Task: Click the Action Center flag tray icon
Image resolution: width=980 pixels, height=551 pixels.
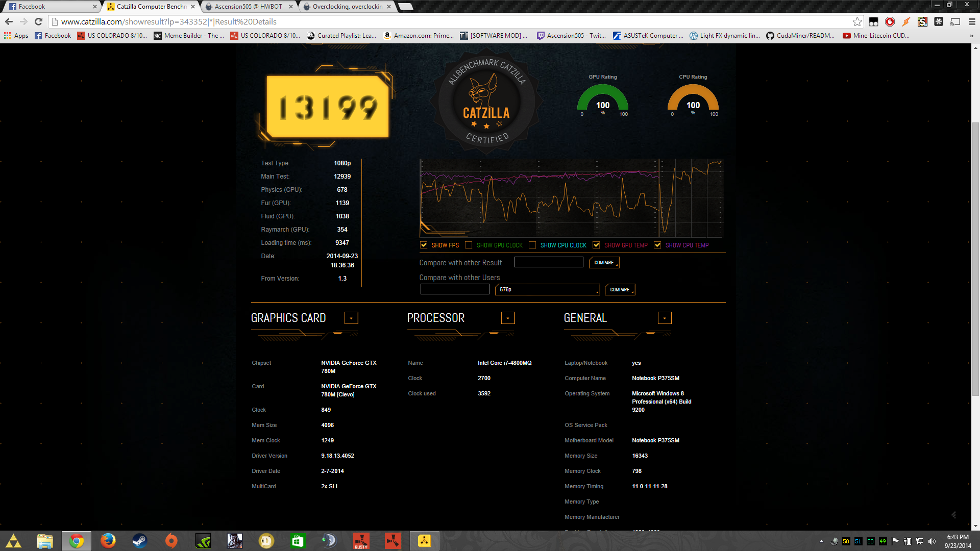Action: point(895,541)
